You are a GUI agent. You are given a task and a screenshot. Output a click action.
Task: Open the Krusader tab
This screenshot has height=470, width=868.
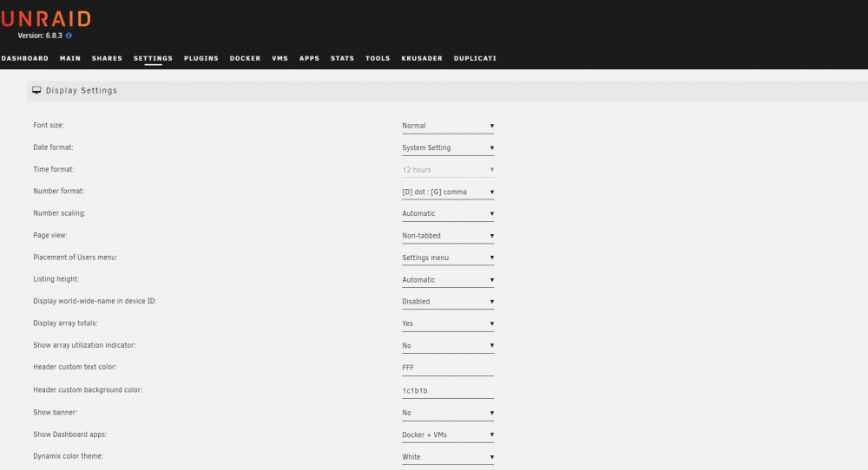click(422, 58)
